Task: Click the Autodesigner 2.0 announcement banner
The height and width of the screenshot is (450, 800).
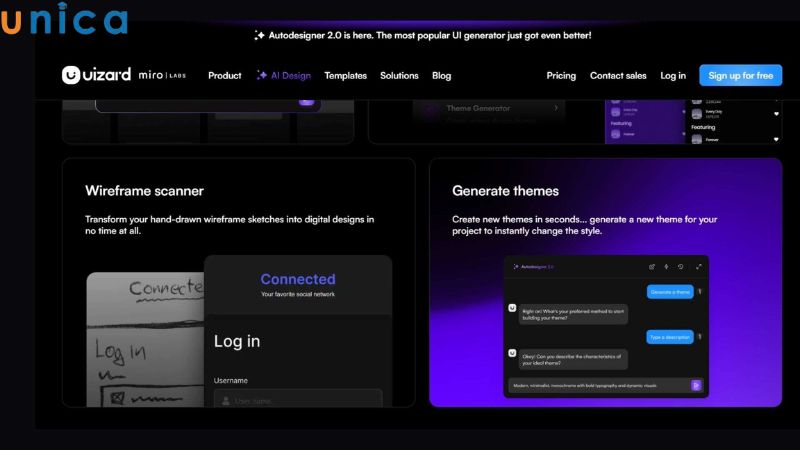Action: pyautogui.click(x=423, y=35)
